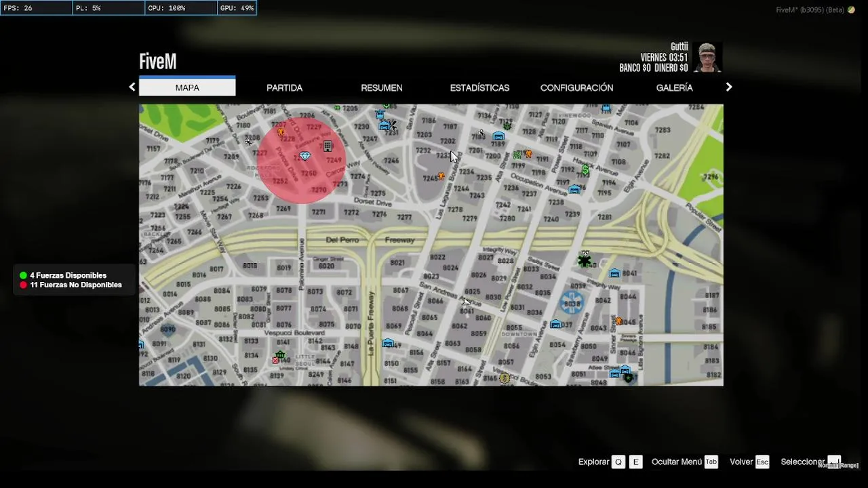868x488 pixels.
Task: Switch to the ESTADÍSTICAS tab
Action: (479, 87)
